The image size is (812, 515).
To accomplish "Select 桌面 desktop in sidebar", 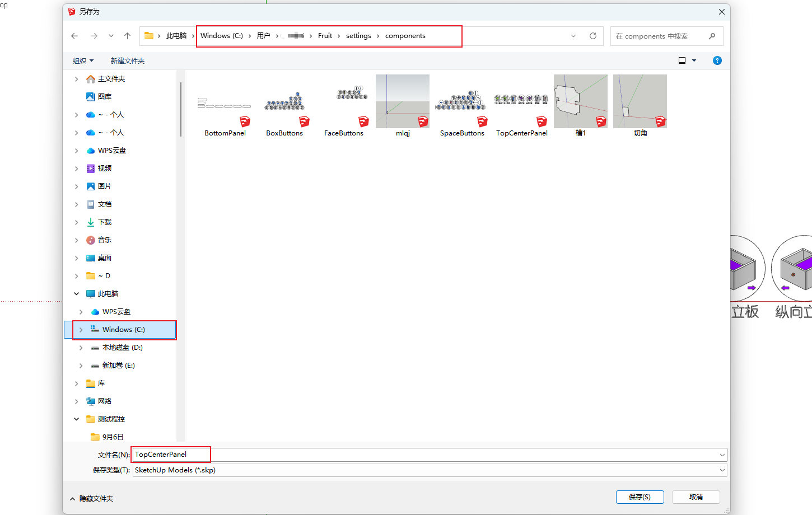I will click(104, 258).
